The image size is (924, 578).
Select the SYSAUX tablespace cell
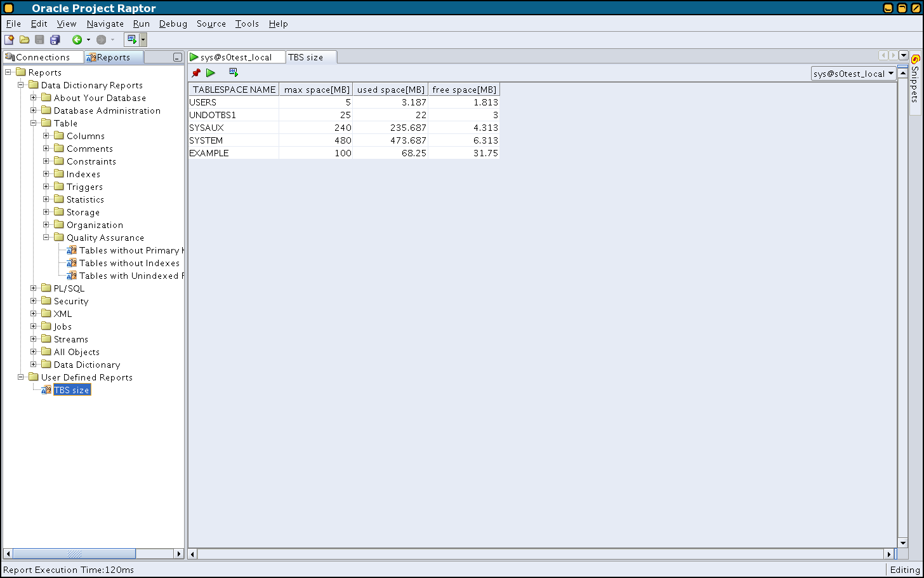point(234,128)
